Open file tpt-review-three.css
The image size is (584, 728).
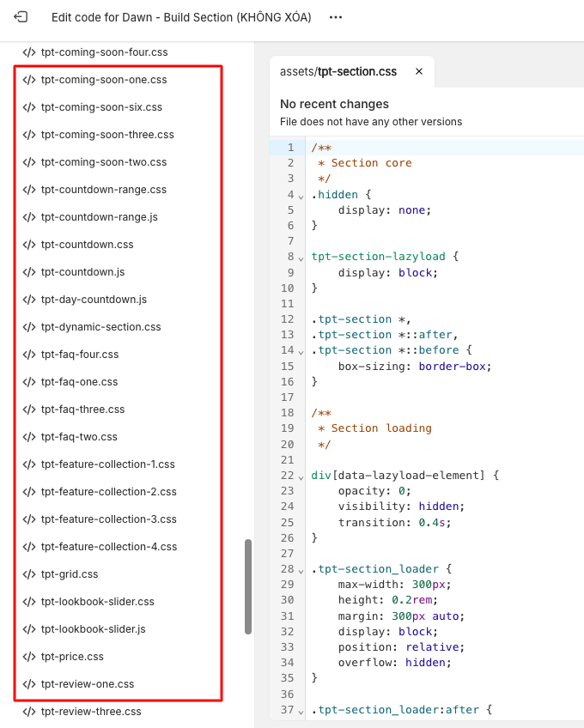(x=91, y=712)
